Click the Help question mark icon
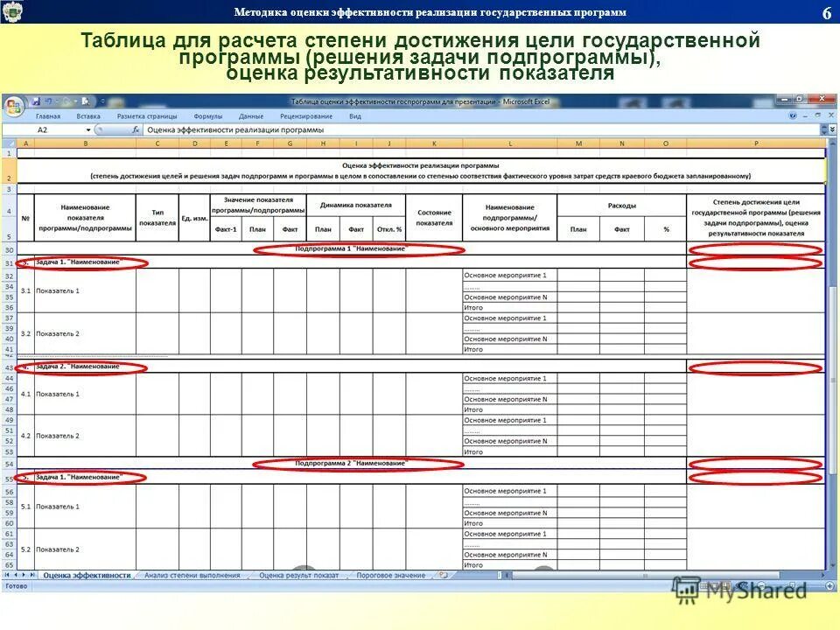Image resolution: width=840 pixels, height=630 pixels. pyautogui.click(x=792, y=115)
